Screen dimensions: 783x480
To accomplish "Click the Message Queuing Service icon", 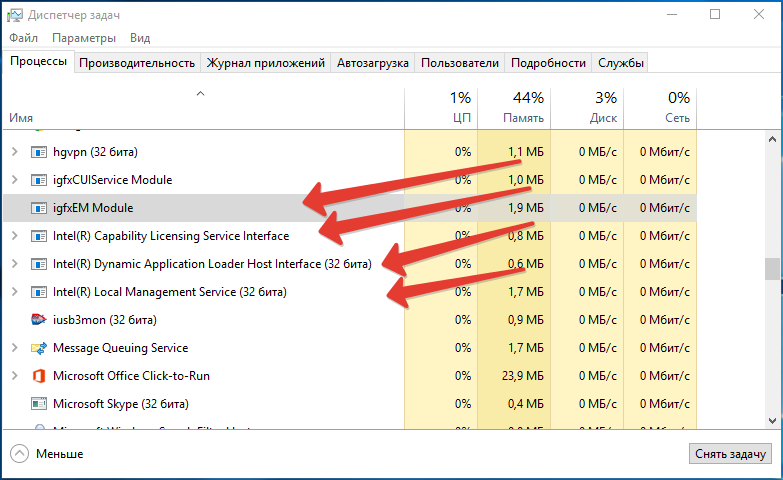I will (38, 348).
